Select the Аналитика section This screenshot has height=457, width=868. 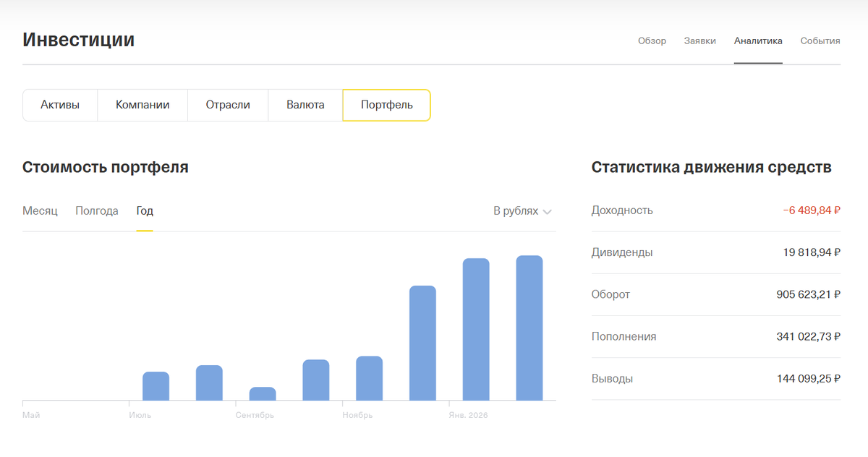tap(758, 41)
